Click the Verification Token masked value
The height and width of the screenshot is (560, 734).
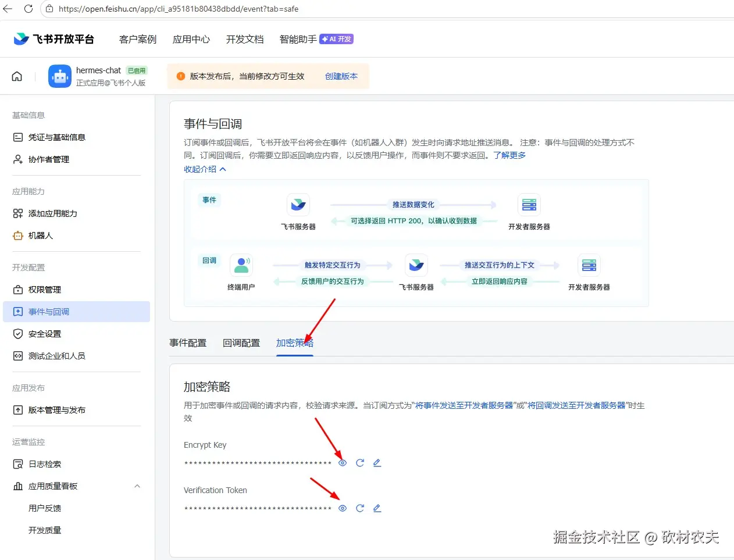[x=258, y=509]
